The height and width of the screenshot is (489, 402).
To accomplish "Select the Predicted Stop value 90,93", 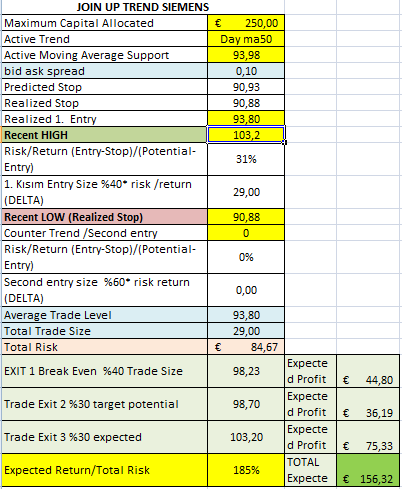I will click(246, 87).
